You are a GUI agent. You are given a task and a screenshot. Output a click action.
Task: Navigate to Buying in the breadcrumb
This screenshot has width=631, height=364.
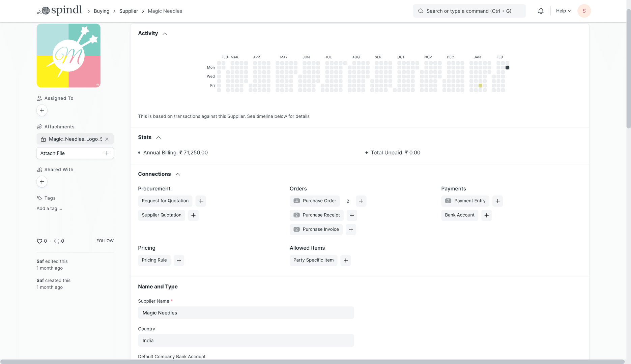[101, 11]
